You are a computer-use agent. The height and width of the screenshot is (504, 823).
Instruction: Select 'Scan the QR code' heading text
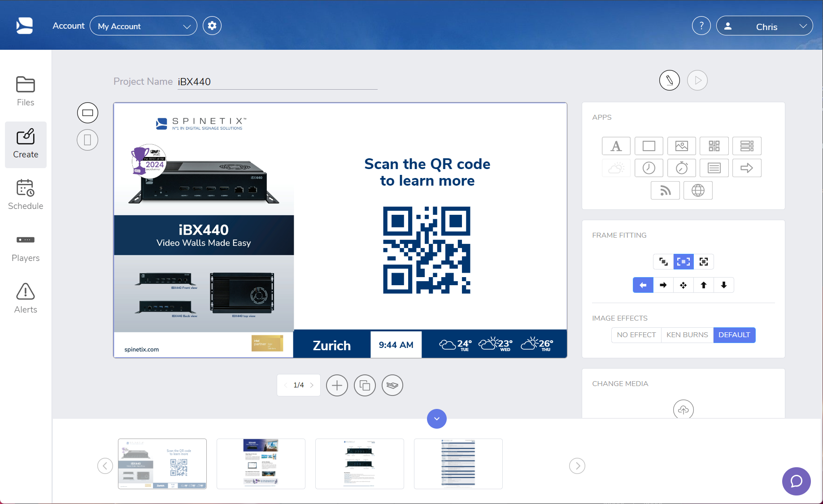coord(427,172)
